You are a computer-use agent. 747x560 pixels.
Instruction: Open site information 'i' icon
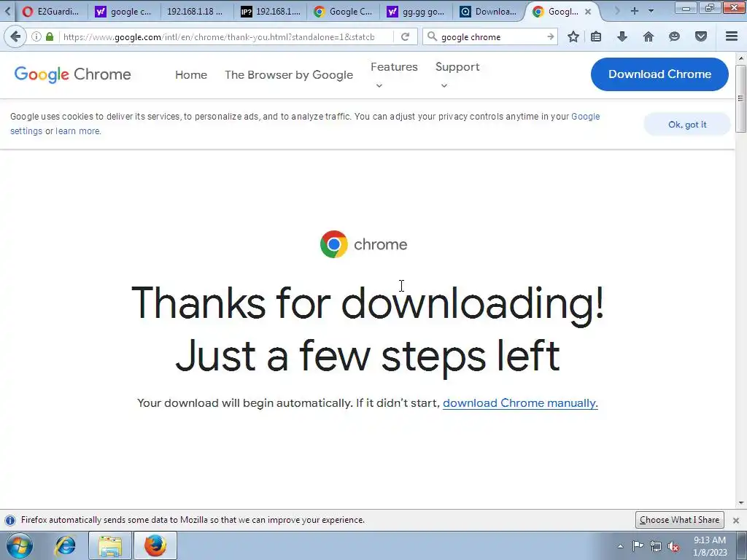pos(36,36)
